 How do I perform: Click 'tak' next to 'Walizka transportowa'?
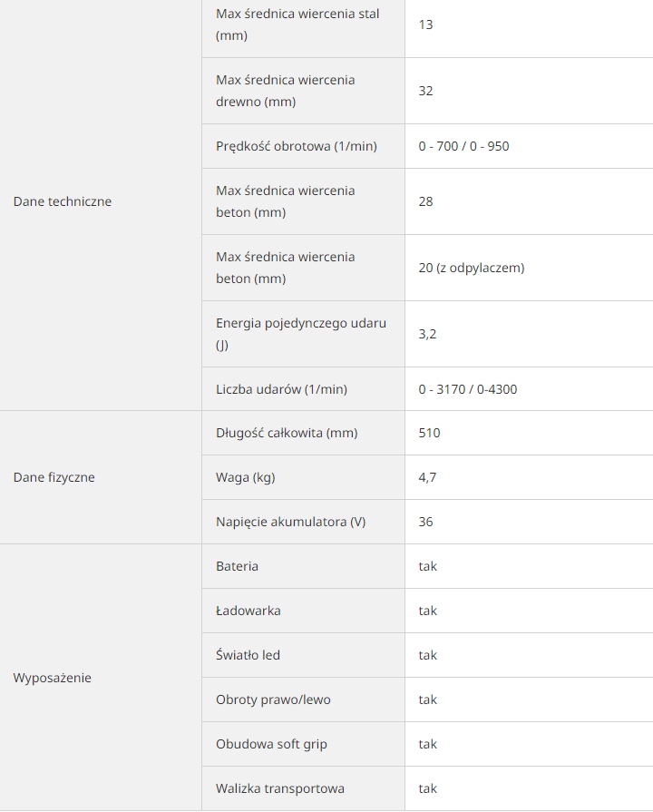428,788
